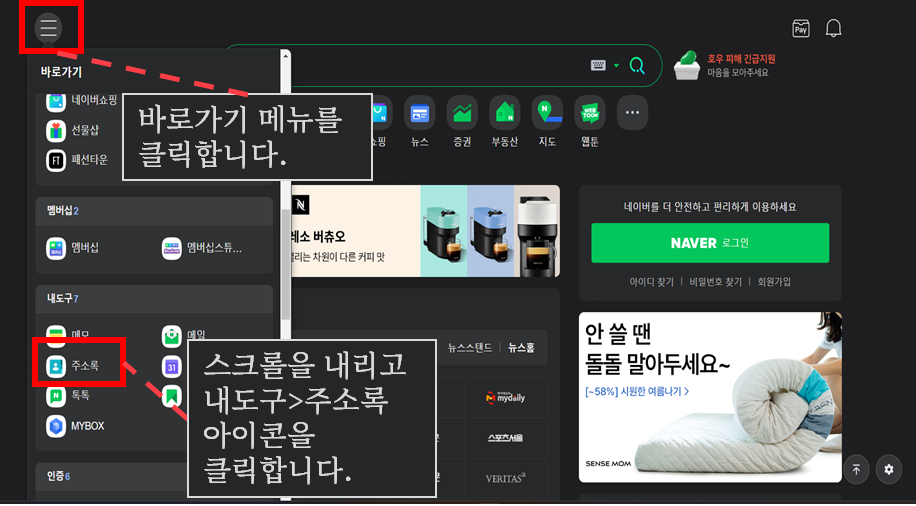
Task: Click the green search magnifier icon
Action: point(637,65)
